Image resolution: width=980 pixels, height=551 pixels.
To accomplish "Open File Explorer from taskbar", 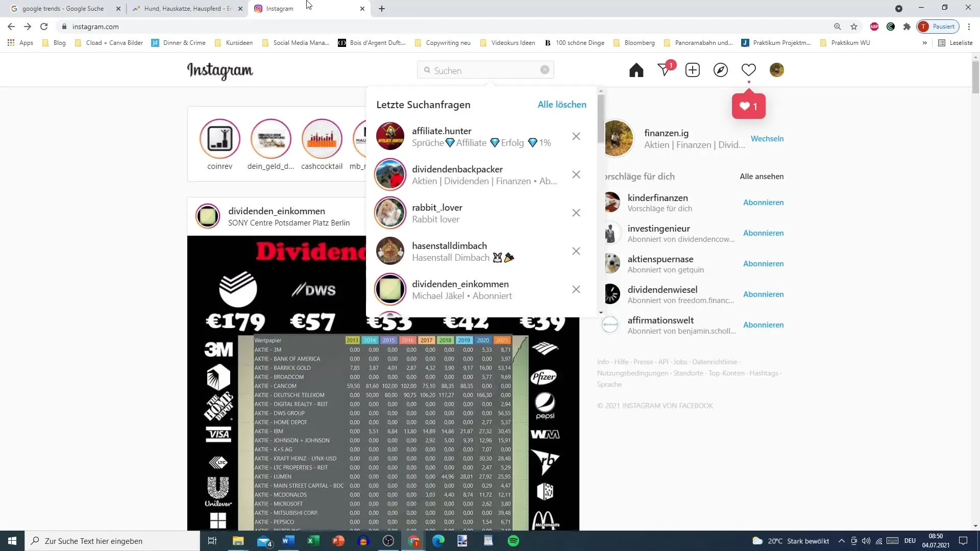I will click(238, 541).
